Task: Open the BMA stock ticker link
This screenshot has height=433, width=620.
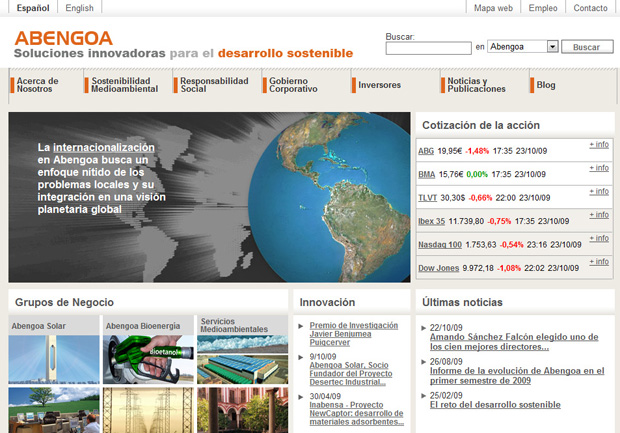Action: coord(427,174)
